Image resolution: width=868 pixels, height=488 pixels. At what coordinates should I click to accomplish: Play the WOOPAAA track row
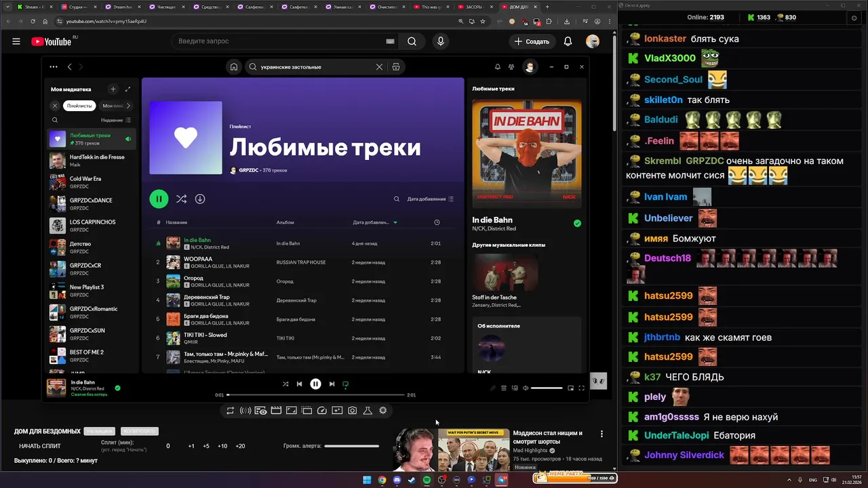(302, 262)
